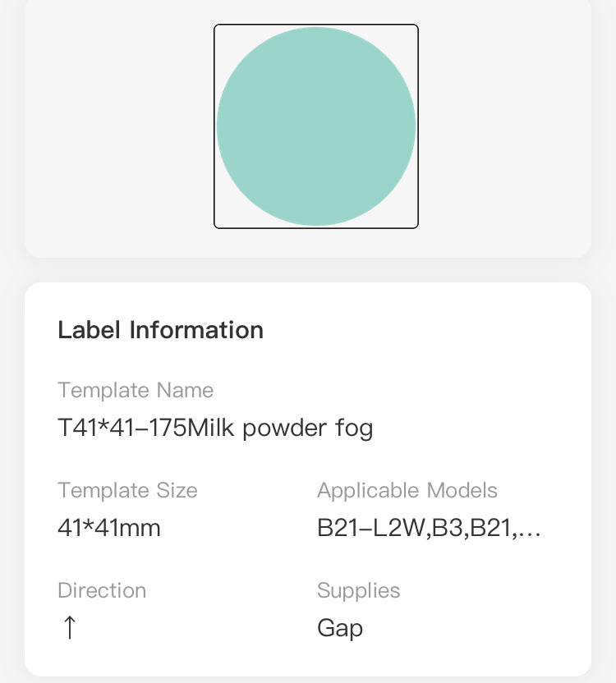Select the template T41*41-175Milk powder fog
The width and height of the screenshot is (616, 683).
tap(215, 428)
